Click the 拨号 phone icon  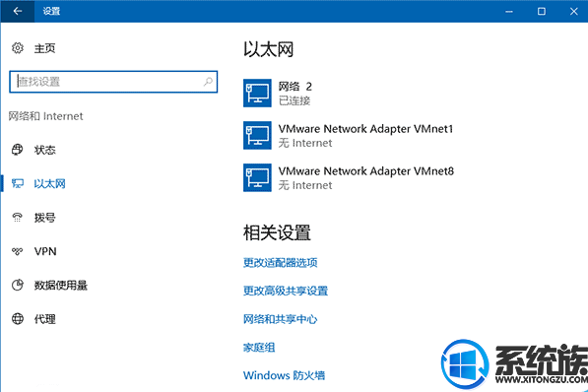pos(18,218)
